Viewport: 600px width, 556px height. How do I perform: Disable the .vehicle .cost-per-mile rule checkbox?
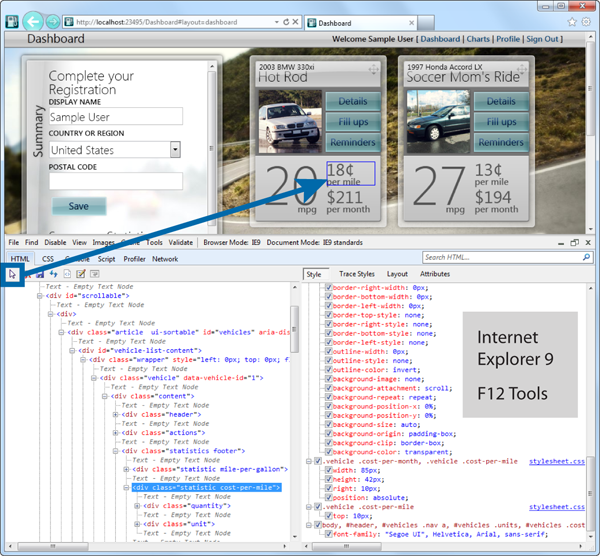[x=318, y=507]
